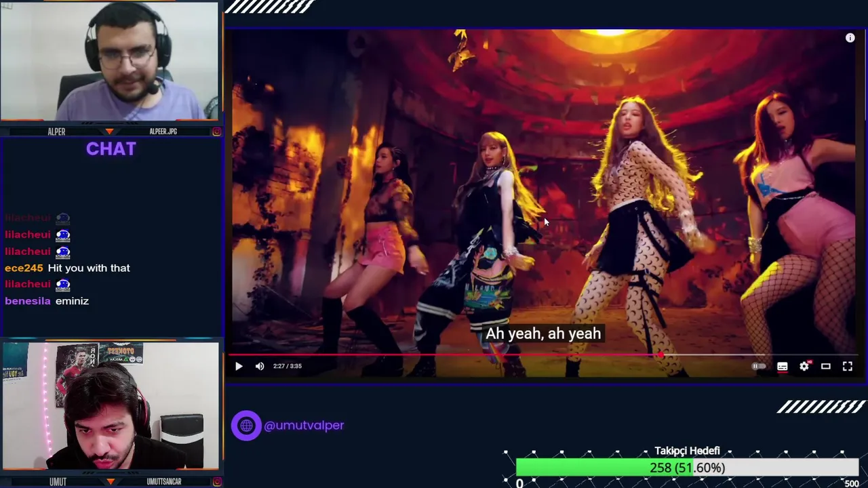
Task: Enter fullscreen mode
Action: pos(848,366)
